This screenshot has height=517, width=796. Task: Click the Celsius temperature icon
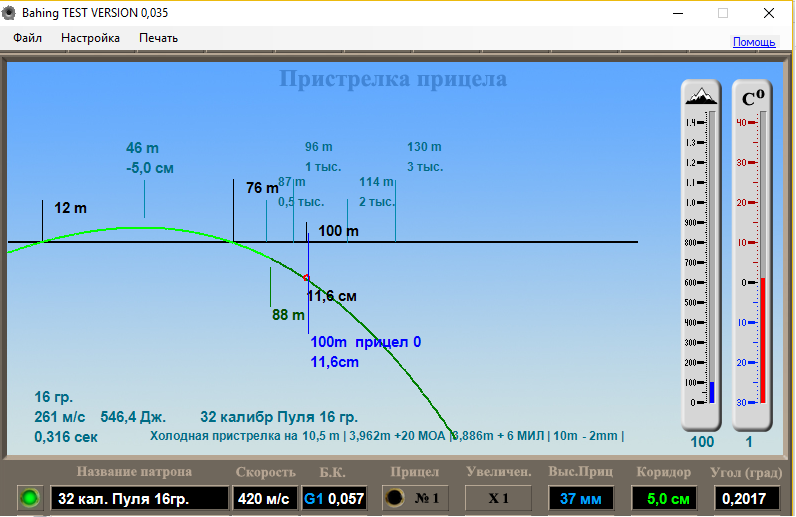752,97
